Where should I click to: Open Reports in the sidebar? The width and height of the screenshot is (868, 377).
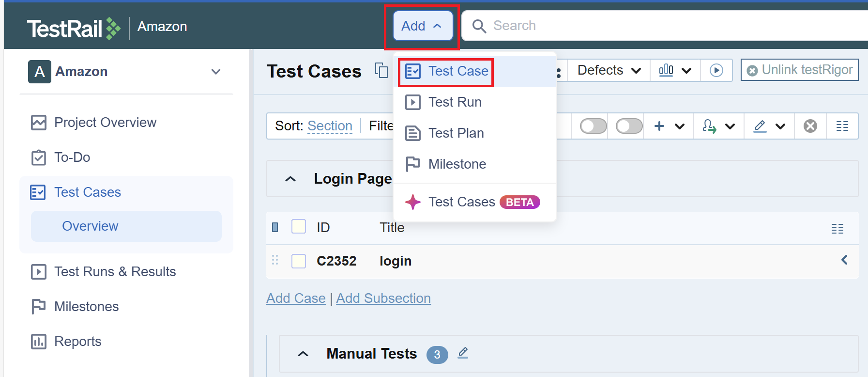77,342
